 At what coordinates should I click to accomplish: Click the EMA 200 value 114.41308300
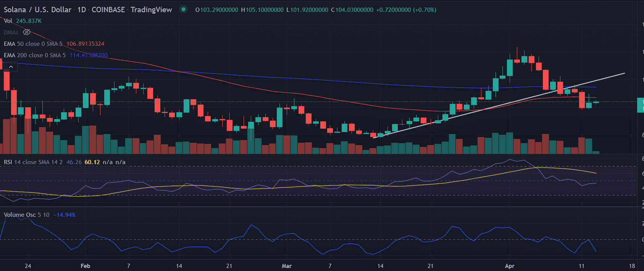click(x=88, y=55)
